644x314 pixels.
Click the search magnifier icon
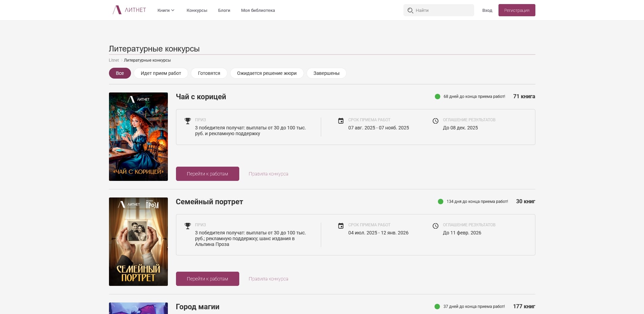(x=410, y=11)
